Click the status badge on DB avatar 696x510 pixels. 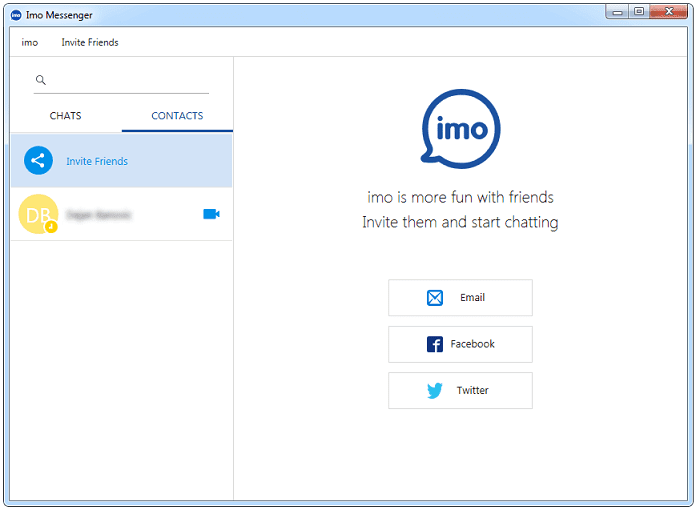51,227
